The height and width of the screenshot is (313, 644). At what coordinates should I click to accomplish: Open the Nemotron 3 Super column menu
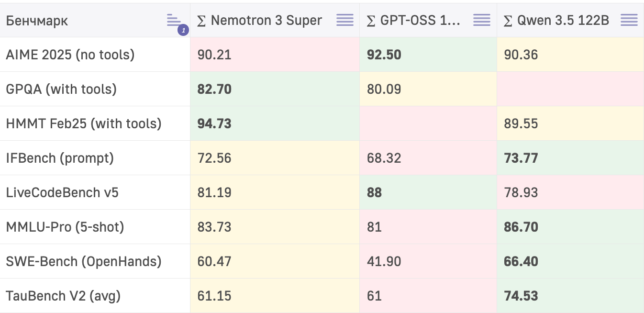click(345, 20)
